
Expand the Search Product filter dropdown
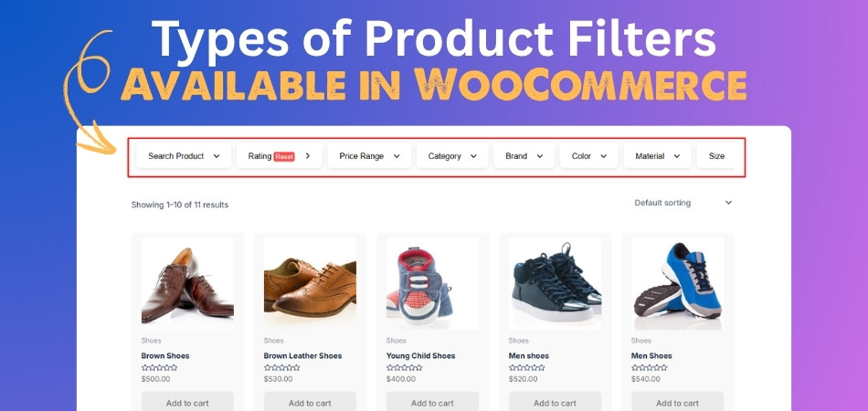[x=184, y=156]
